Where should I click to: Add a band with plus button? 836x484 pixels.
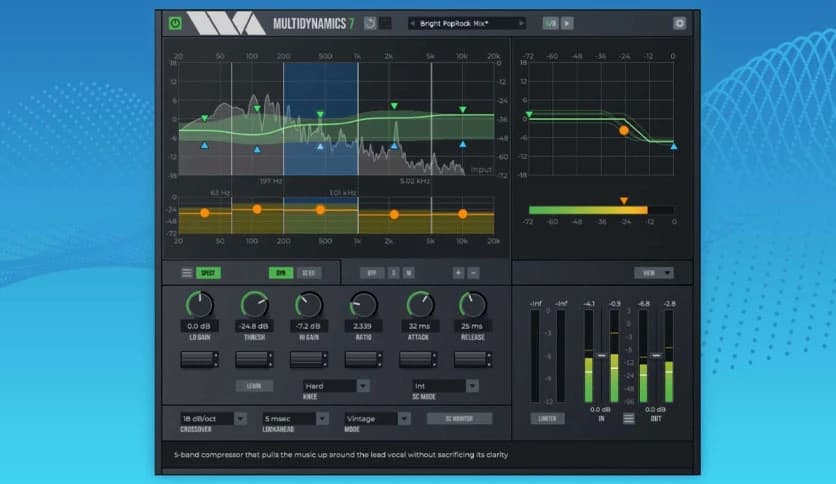point(458,273)
